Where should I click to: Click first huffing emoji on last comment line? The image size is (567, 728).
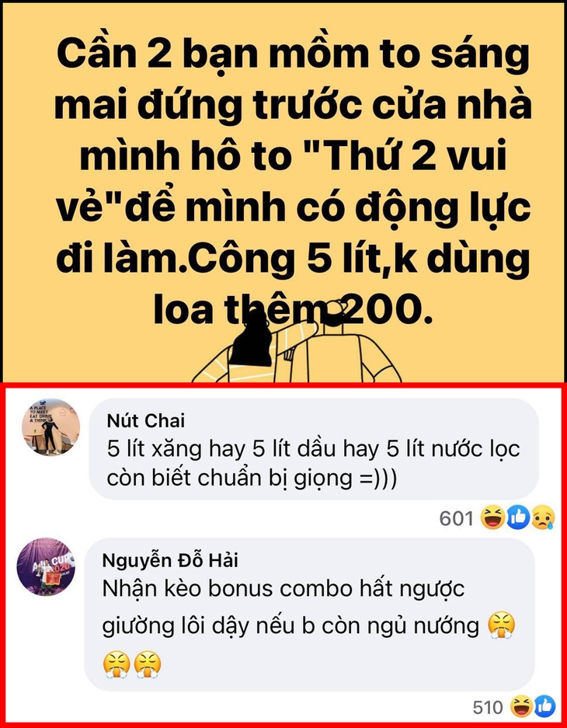(x=116, y=664)
